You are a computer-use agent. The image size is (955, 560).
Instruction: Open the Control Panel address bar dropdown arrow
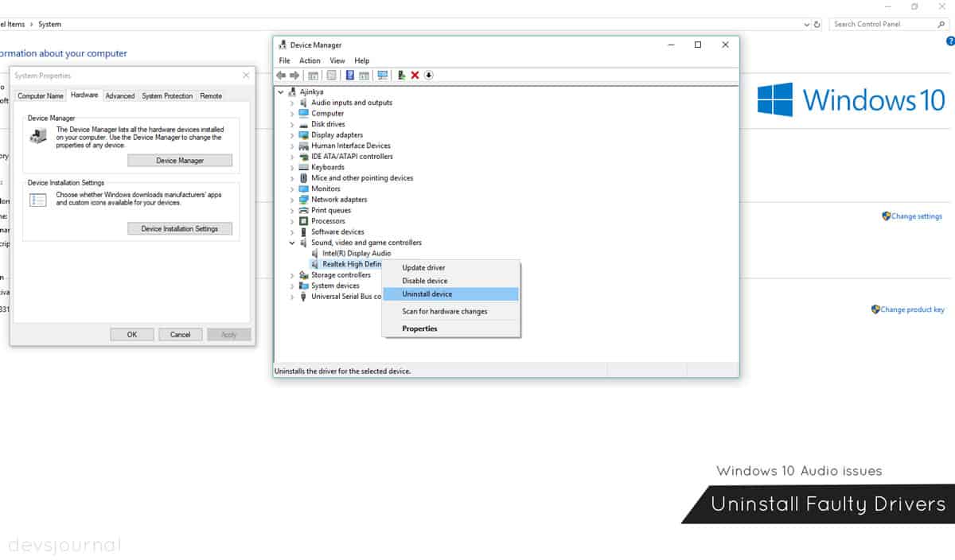806,25
